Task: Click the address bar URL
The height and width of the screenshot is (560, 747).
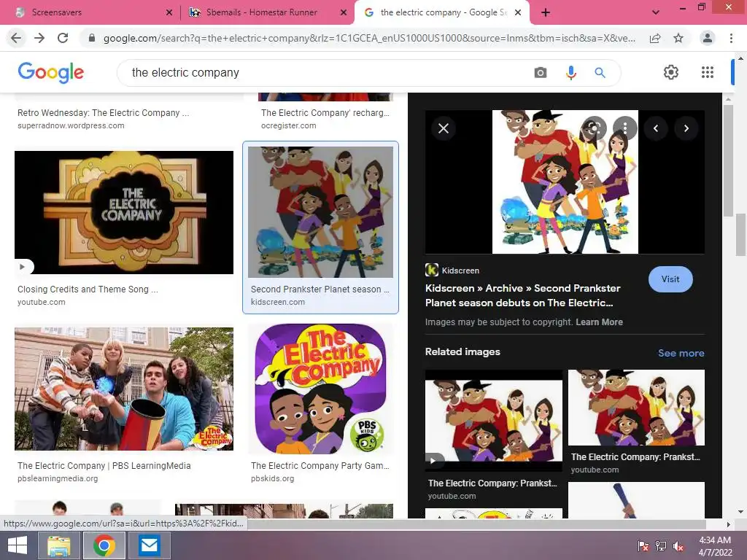Action: 369,38
